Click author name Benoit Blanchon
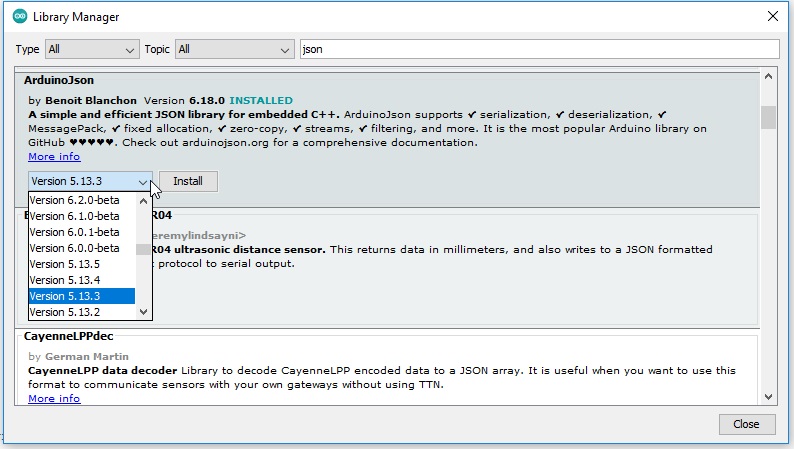The image size is (794, 449). 91,100
